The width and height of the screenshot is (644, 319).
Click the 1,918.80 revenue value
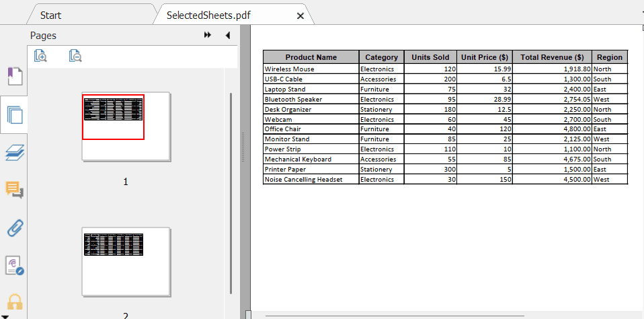point(577,69)
